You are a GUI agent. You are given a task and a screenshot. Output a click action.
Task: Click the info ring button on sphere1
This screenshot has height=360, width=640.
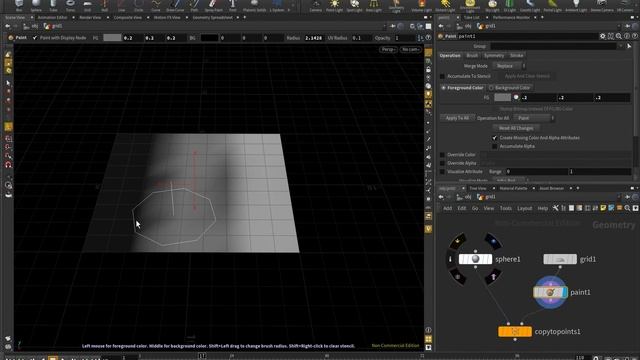click(450, 259)
